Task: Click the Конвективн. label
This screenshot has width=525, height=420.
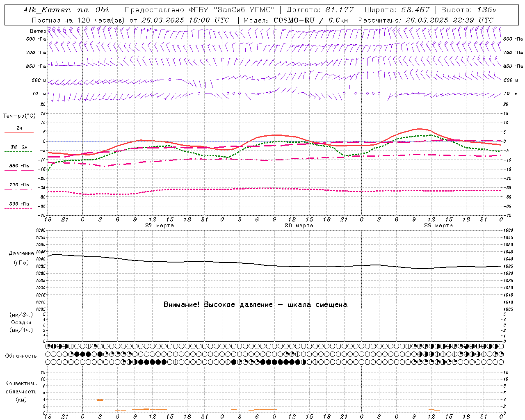Action: coord(21,383)
